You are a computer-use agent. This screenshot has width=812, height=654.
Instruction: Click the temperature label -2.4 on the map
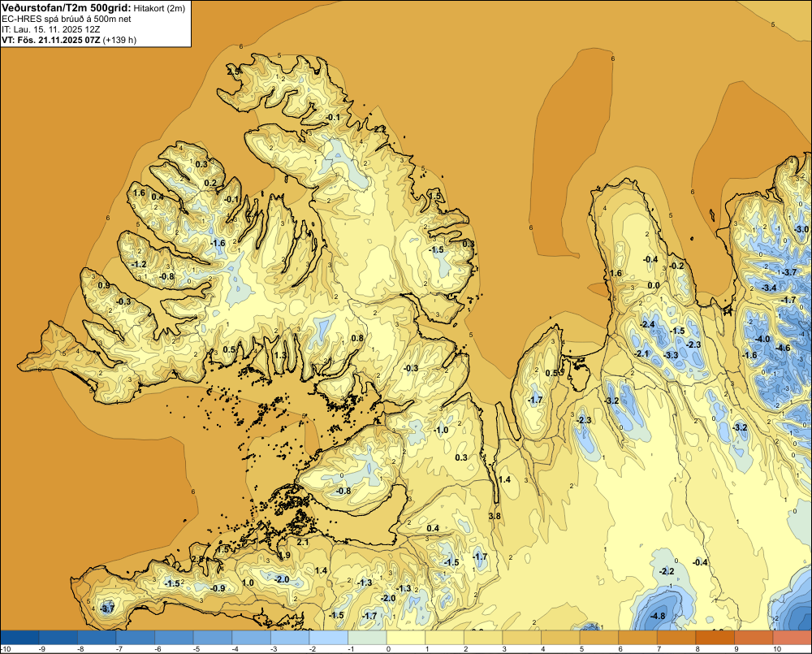647,324
